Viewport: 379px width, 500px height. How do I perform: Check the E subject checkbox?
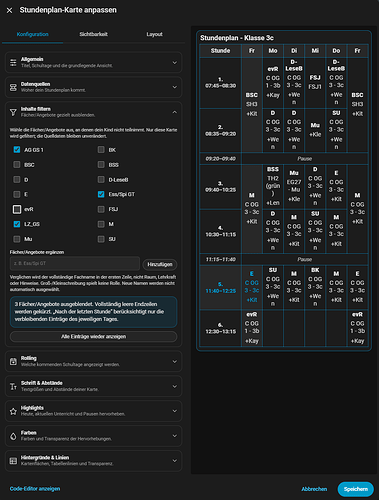coord(17,194)
